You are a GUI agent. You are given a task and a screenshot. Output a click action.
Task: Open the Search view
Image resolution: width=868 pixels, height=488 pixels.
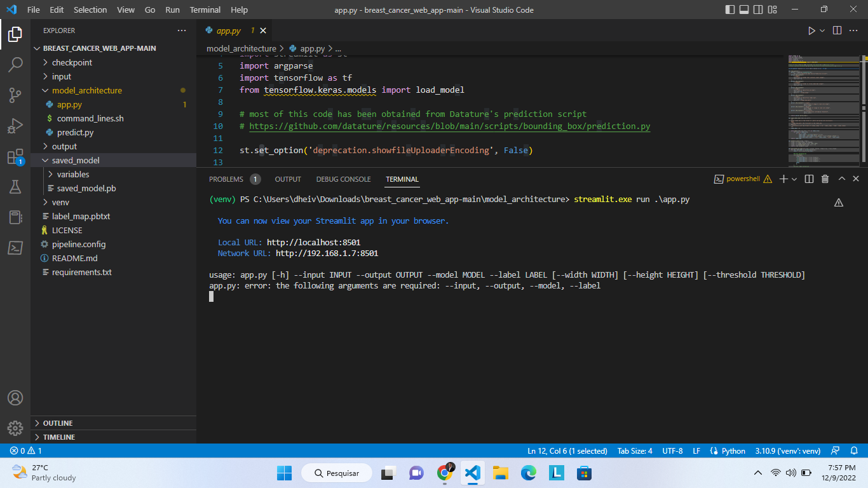coord(15,65)
